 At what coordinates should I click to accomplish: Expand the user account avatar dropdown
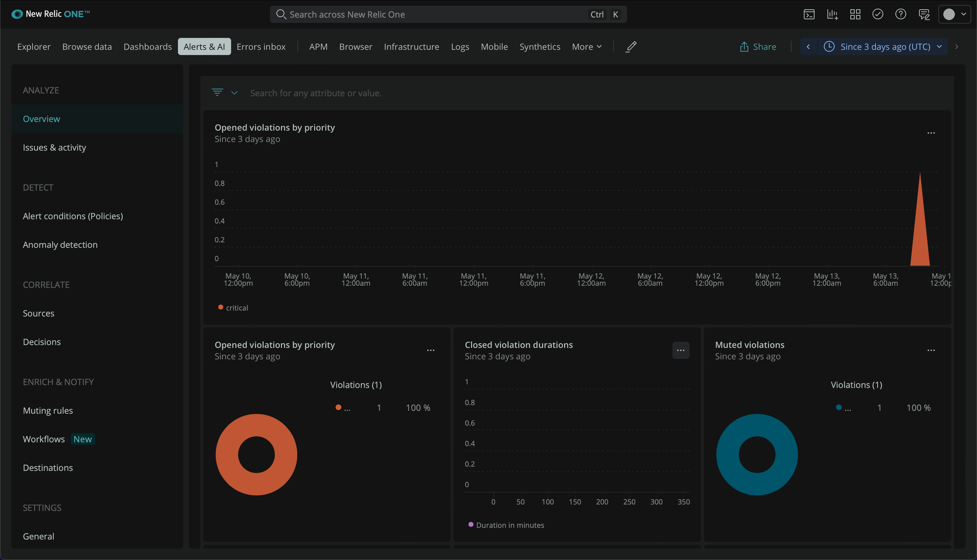(955, 15)
